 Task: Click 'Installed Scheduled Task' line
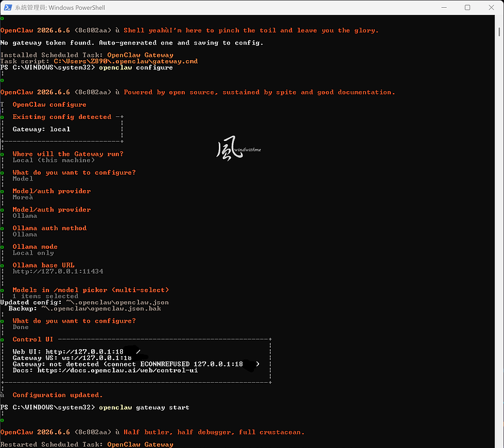point(87,56)
